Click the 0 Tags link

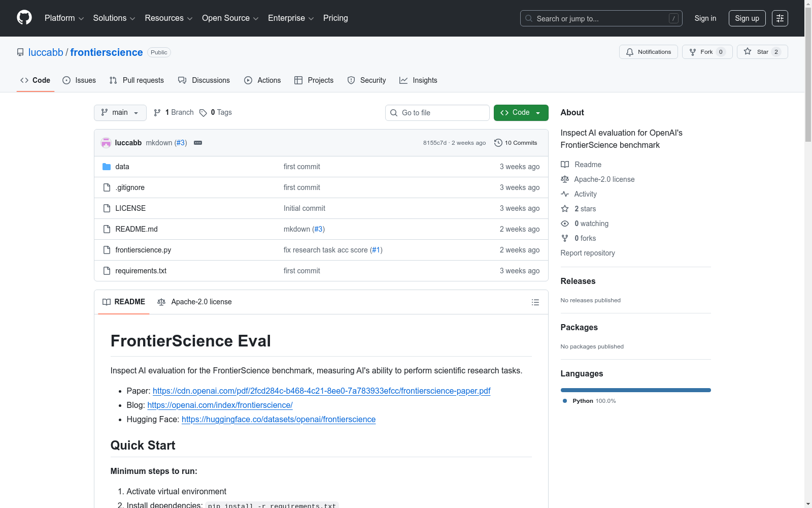(216, 113)
